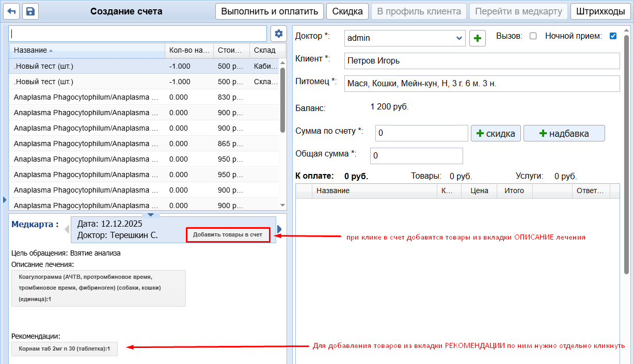Open the gear settings next to search
Screen dimensions: 634x364
tap(279, 34)
